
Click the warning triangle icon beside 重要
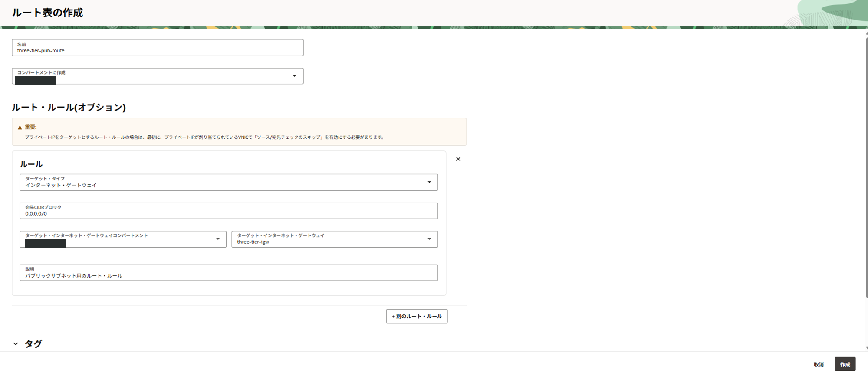(20, 128)
